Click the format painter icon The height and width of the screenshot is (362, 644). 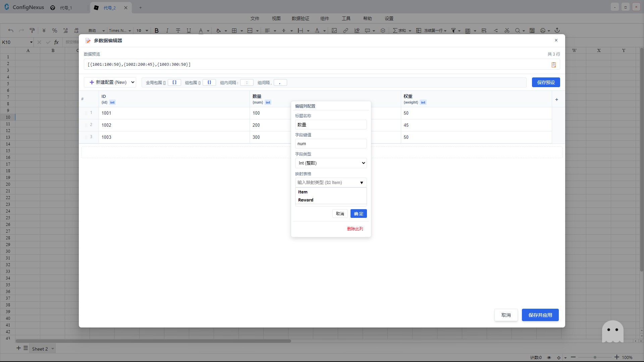[x=32, y=31]
